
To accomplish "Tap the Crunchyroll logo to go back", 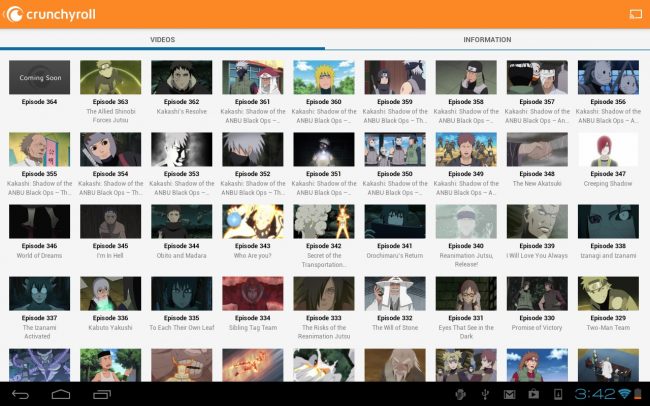I will pyautogui.click(x=51, y=15).
